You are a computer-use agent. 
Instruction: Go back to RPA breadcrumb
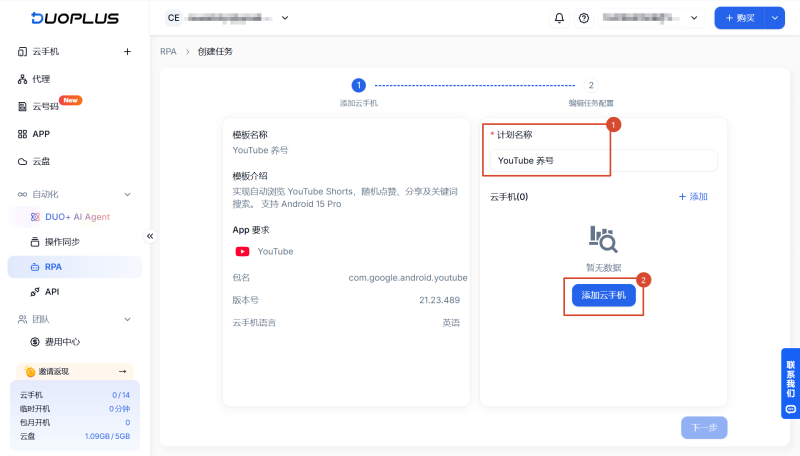[x=168, y=52]
